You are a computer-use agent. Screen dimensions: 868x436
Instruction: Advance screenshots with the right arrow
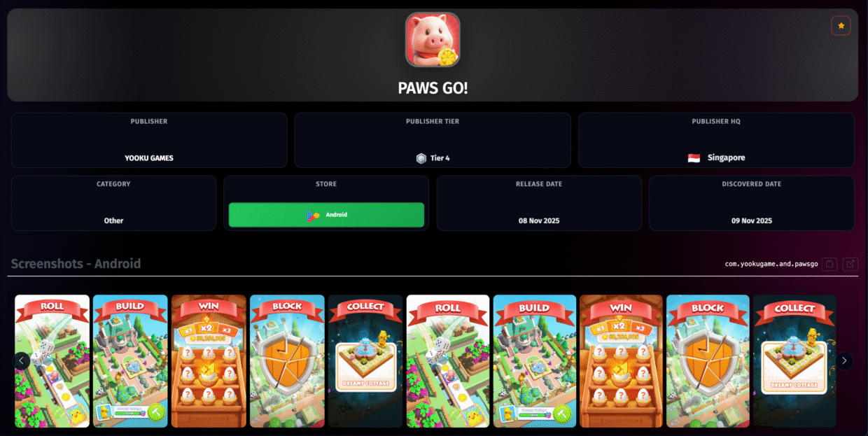[x=844, y=361]
